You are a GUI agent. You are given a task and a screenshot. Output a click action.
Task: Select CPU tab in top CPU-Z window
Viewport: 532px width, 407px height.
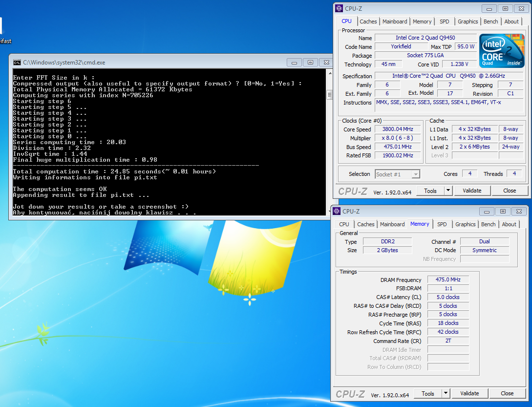pos(346,21)
